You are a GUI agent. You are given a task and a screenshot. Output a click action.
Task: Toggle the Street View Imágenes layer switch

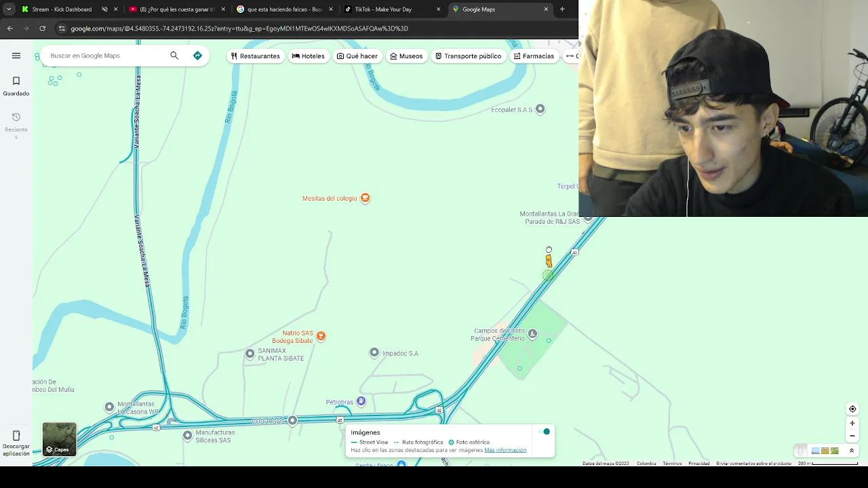tap(544, 432)
